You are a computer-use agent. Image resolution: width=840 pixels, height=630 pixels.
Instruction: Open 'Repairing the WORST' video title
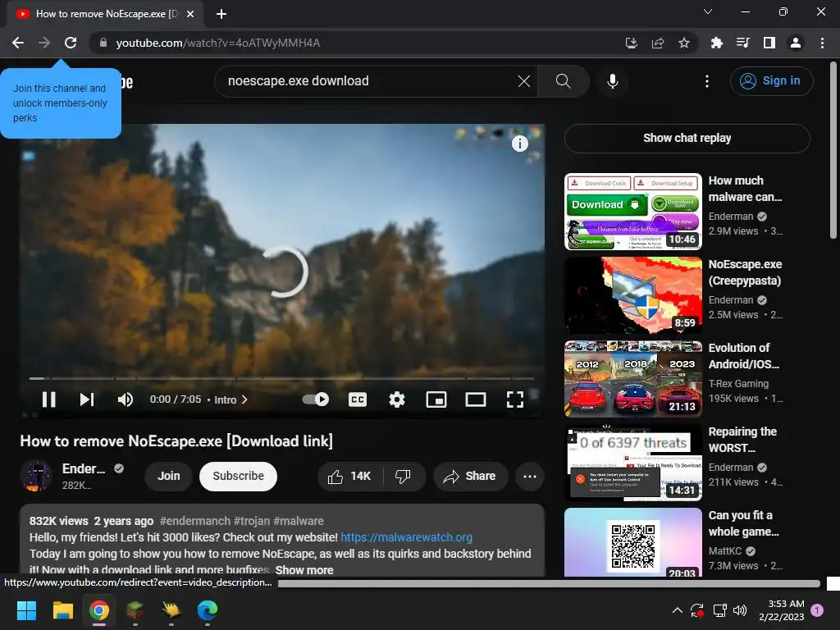click(x=742, y=440)
